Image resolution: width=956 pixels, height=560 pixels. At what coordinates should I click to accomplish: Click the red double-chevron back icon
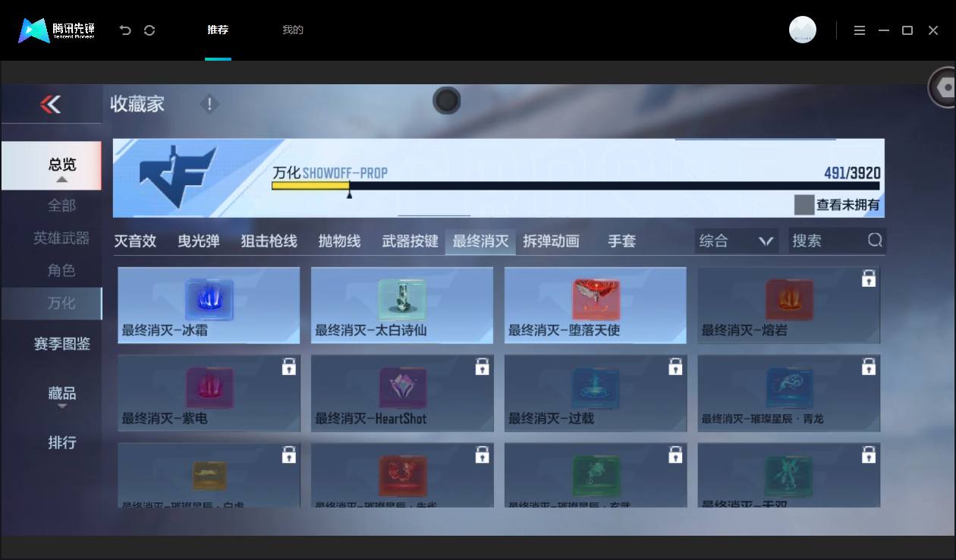pyautogui.click(x=51, y=104)
